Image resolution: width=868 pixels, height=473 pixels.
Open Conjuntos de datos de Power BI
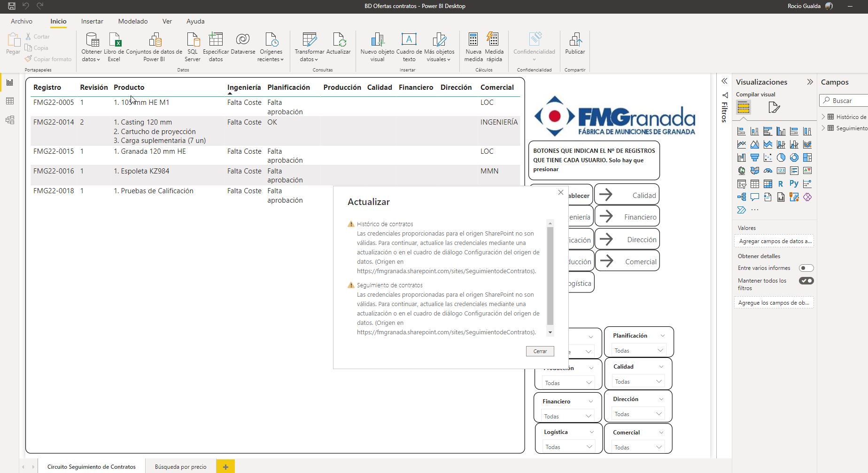tap(154, 47)
